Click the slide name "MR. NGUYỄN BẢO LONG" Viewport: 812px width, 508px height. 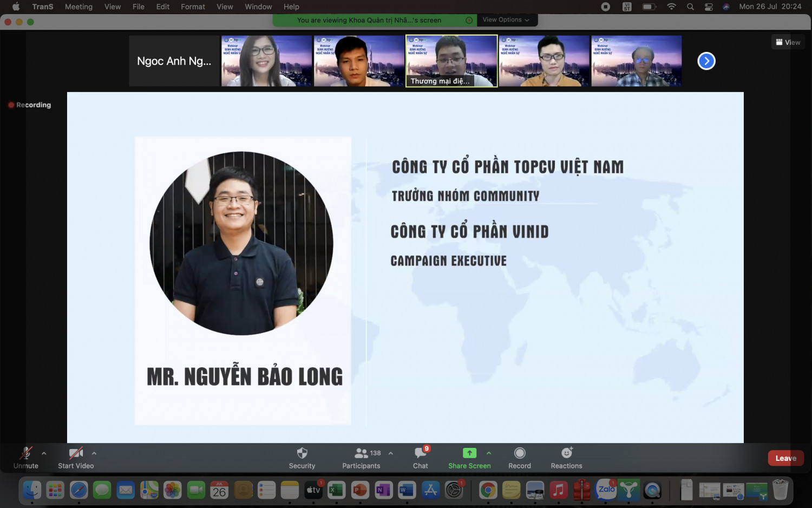point(245,375)
